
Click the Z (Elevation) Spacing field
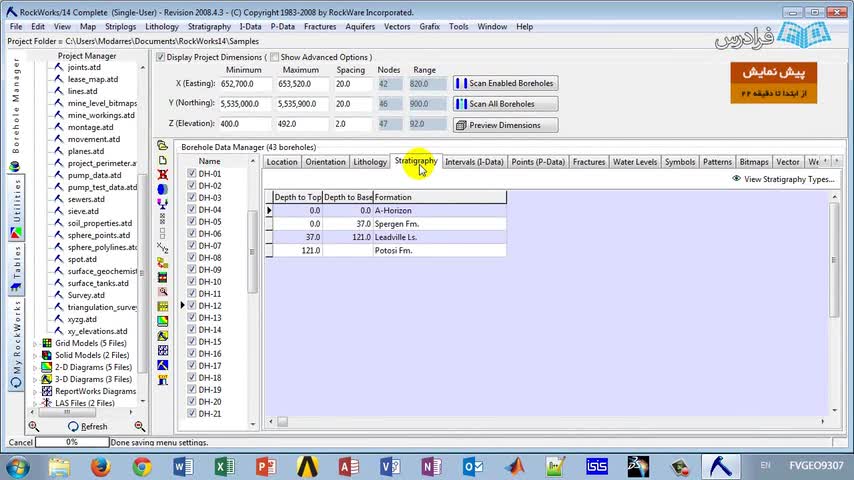[x=352, y=124]
